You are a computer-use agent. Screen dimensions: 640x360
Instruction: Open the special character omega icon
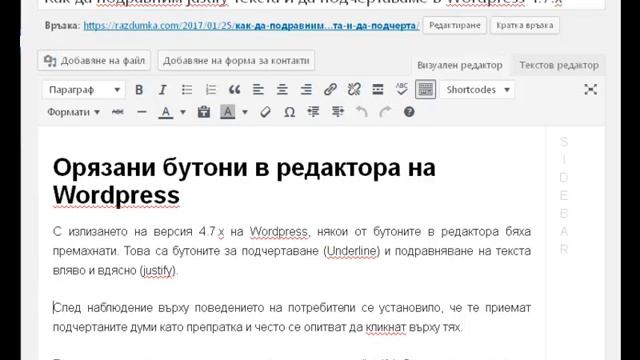click(x=289, y=112)
